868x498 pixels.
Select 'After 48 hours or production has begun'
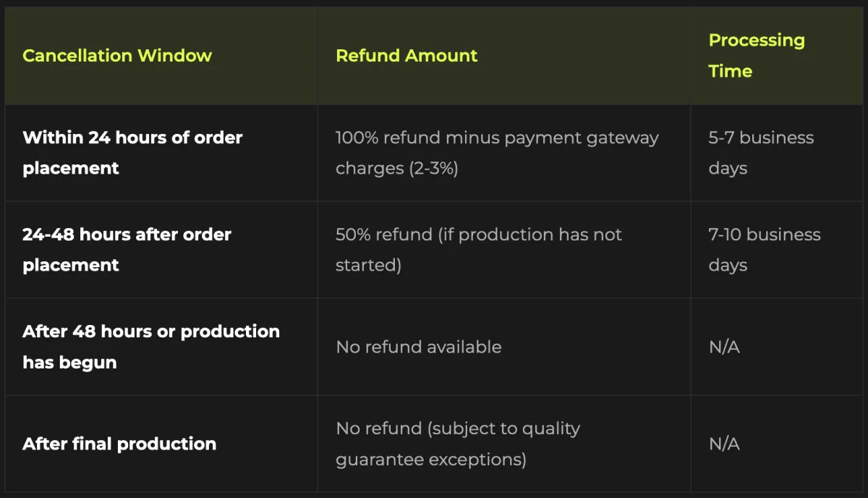150,347
